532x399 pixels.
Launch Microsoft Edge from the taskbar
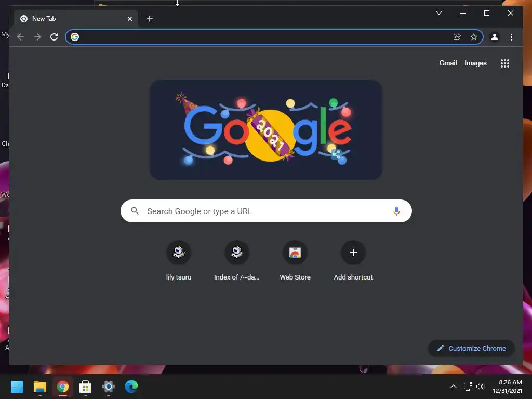[x=131, y=387]
